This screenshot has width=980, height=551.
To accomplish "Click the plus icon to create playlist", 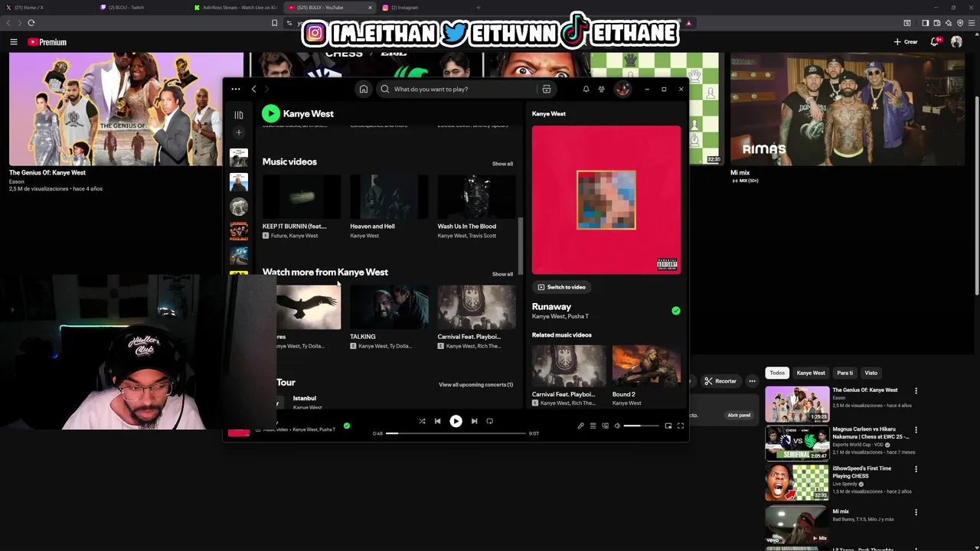I will coord(239,132).
